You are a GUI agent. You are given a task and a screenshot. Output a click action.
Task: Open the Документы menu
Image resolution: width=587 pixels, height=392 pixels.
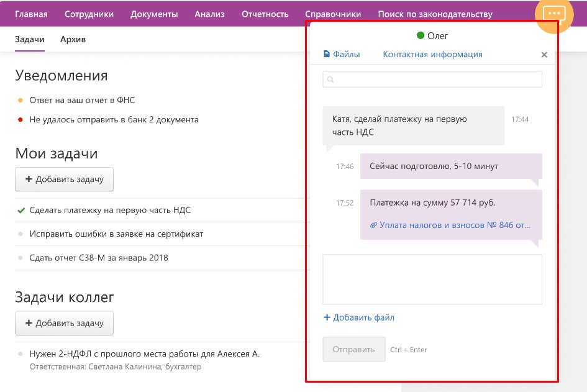pyautogui.click(x=154, y=14)
